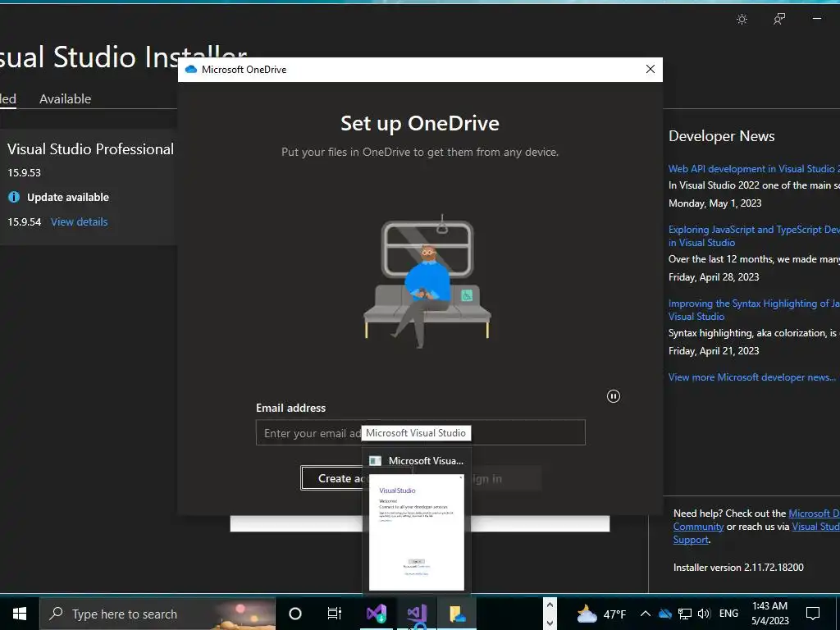Open Task View on the taskbar

tap(335, 614)
